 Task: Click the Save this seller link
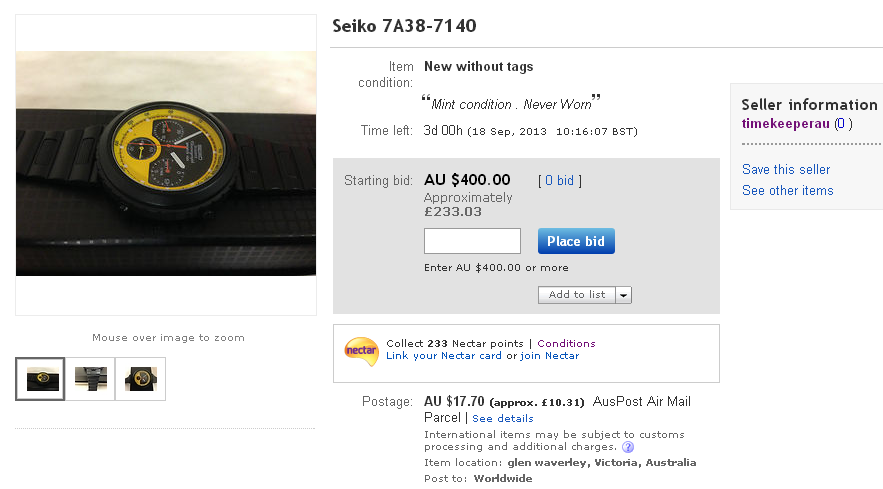[786, 170]
